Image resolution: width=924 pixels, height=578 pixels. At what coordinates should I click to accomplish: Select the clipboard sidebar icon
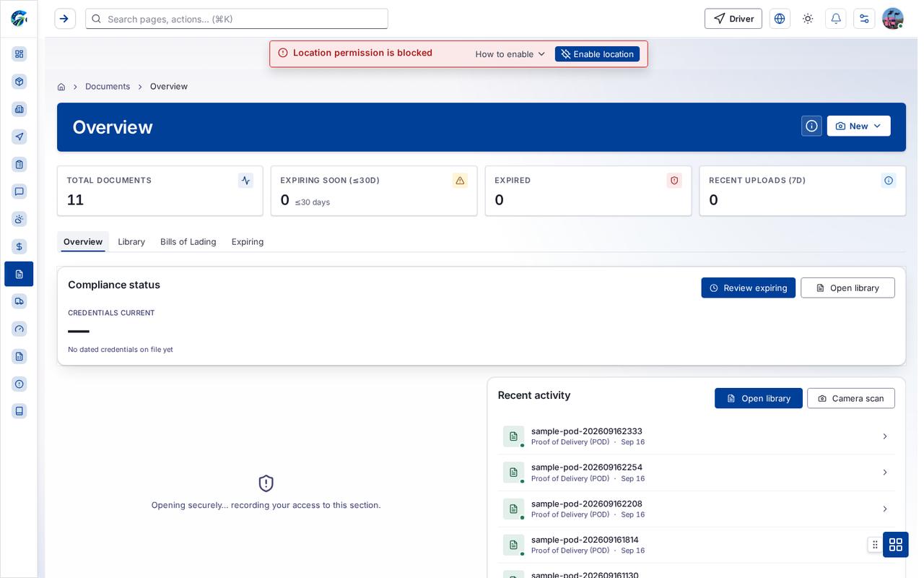point(19,164)
